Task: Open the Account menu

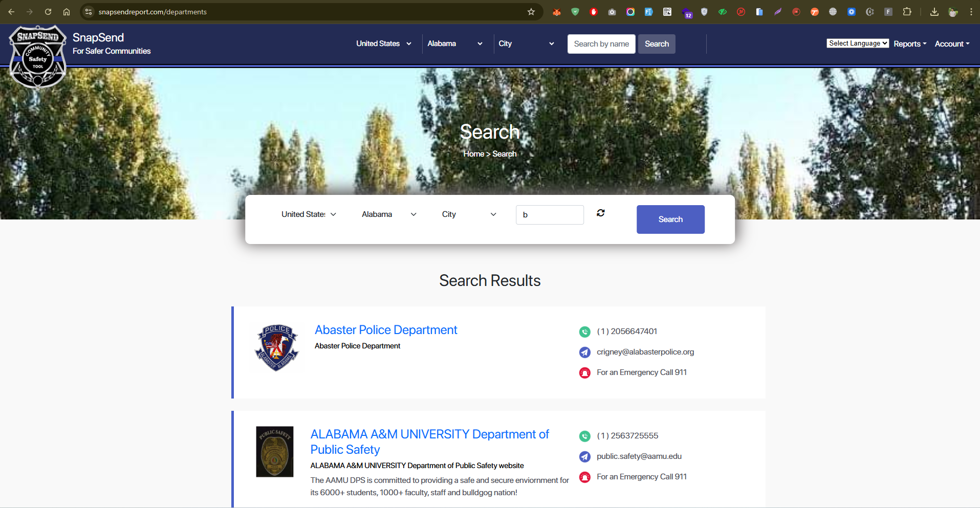Action: point(951,44)
